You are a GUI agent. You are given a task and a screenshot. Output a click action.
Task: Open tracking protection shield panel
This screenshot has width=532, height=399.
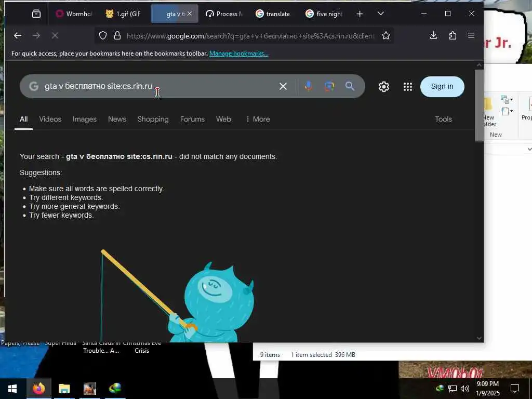[x=103, y=35]
